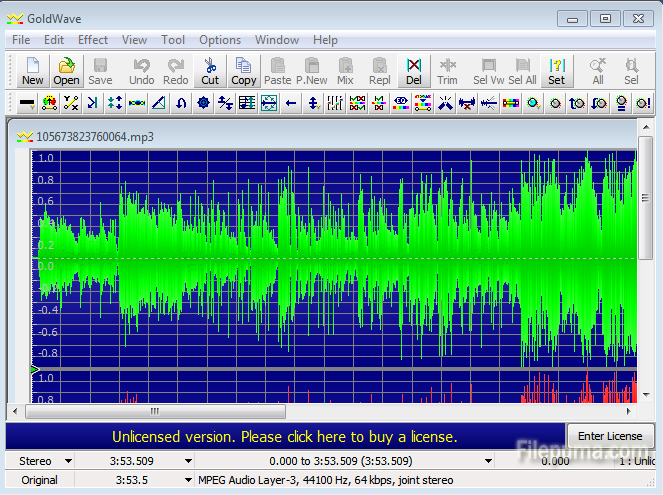Click the View All zoom icon
The width and height of the screenshot is (663, 495).
pyautogui.click(x=598, y=71)
